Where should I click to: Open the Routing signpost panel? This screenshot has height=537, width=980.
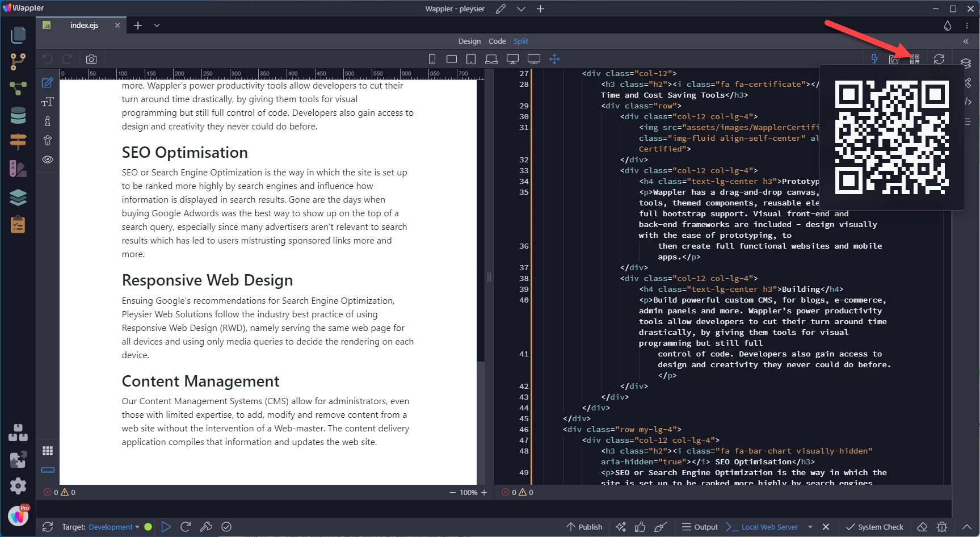pyautogui.click(x=18, y=142)
